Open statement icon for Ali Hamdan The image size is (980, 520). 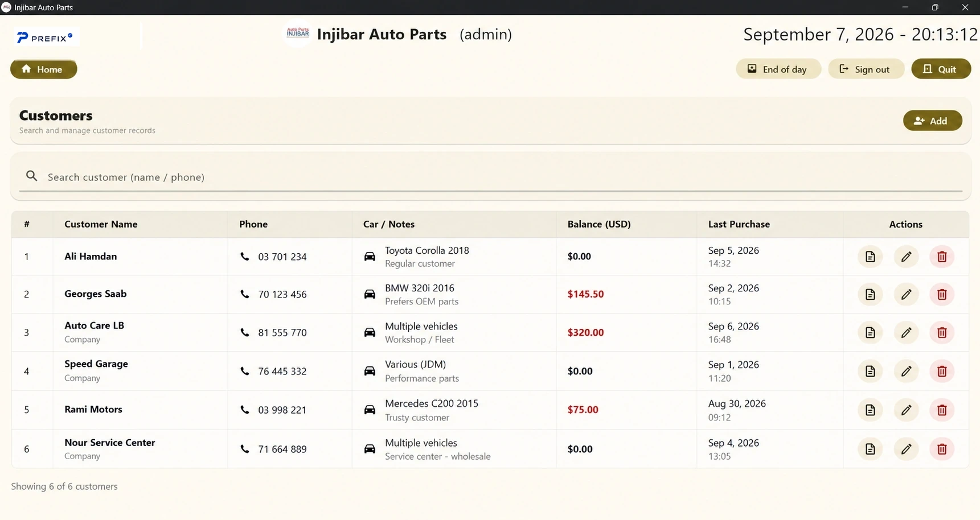870,257
